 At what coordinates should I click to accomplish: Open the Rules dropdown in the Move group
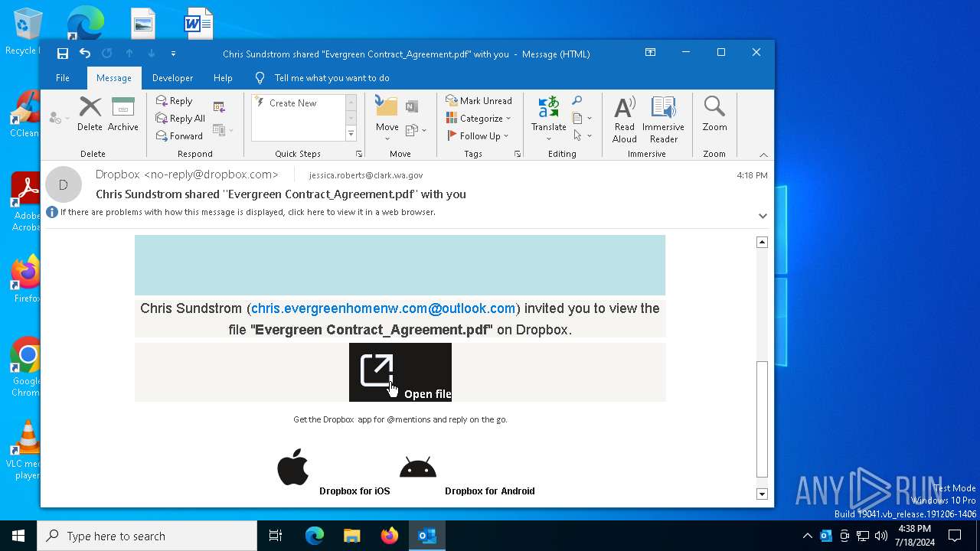pos(416,130)
